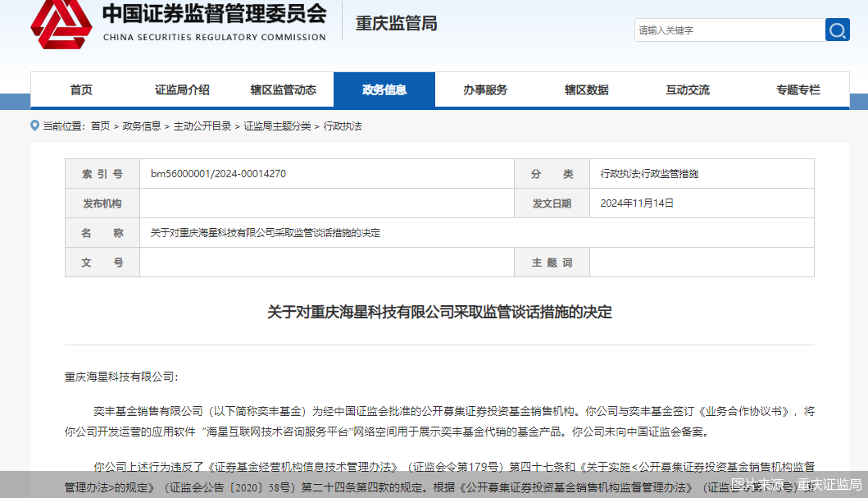Click the CSRC emblem logo

coord(61,25)
